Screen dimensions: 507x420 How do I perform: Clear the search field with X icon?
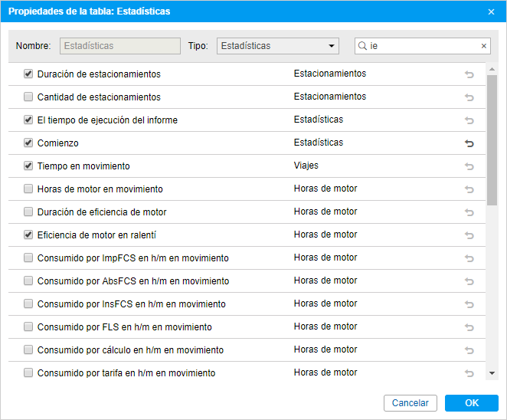(x=483, y=46)
